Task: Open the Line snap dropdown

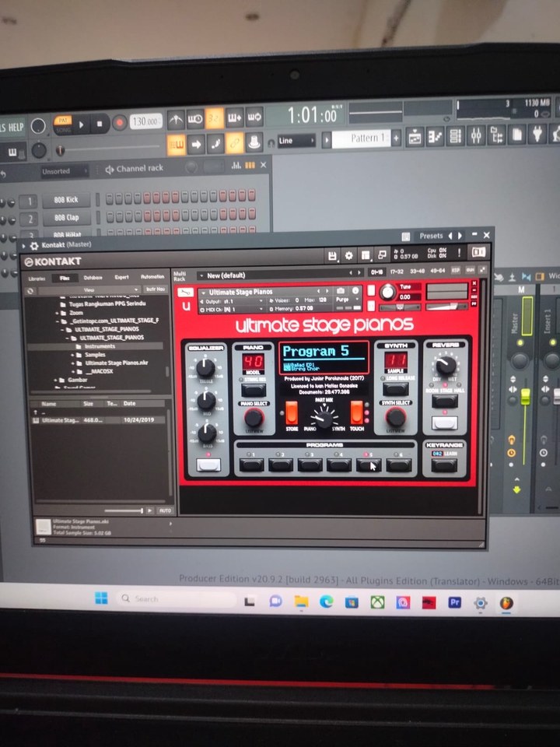Action: coord(296,141)
